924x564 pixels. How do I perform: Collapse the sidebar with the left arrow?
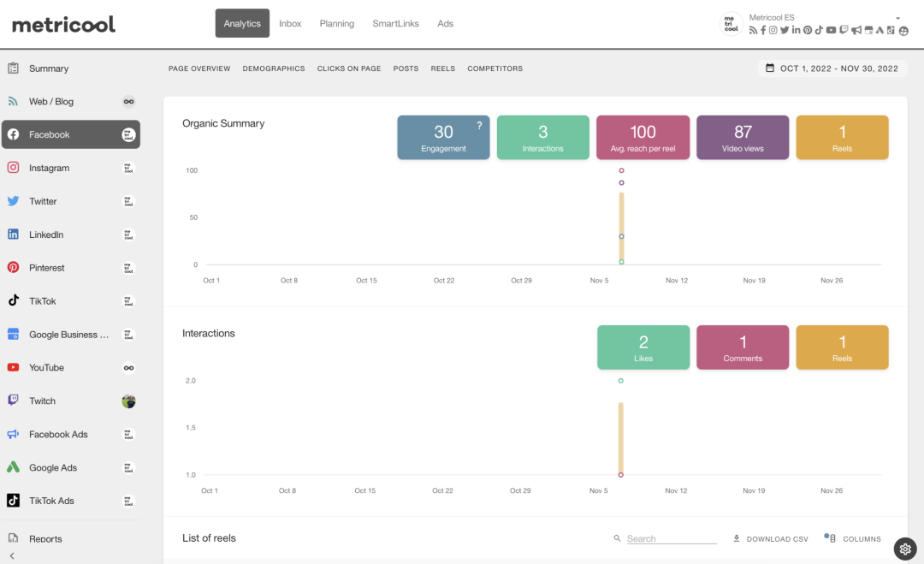[12, 556]
